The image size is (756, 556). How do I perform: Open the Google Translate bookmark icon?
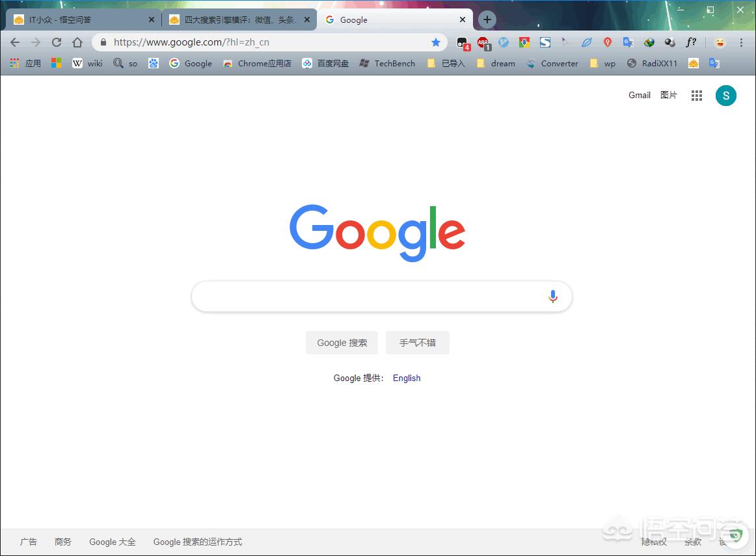click(x=714, y=63)
